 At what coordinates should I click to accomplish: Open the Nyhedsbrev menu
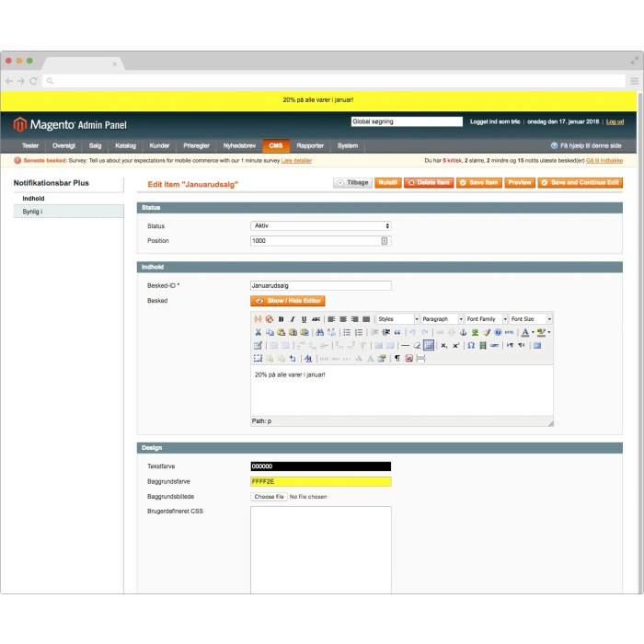coord(239,145)
